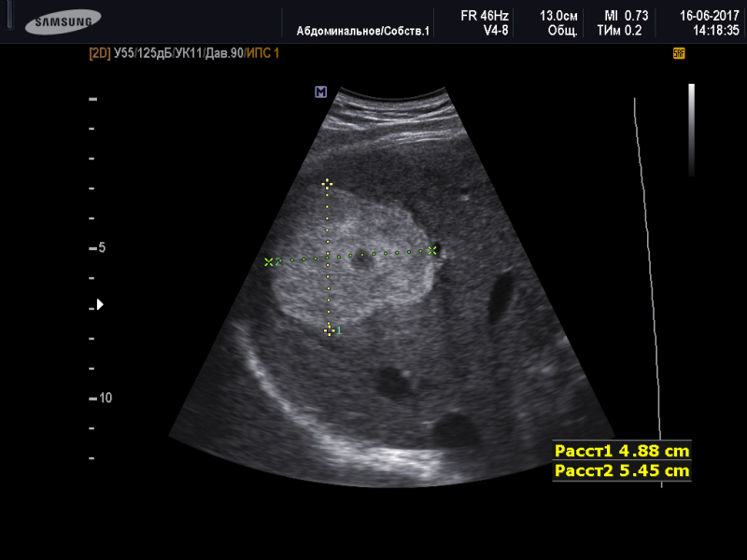Click the [2D] mode label

[x=100, y=53]
